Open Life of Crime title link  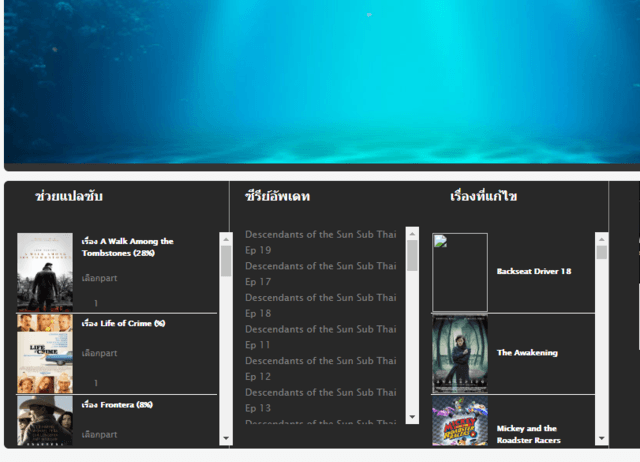point(123,323)
